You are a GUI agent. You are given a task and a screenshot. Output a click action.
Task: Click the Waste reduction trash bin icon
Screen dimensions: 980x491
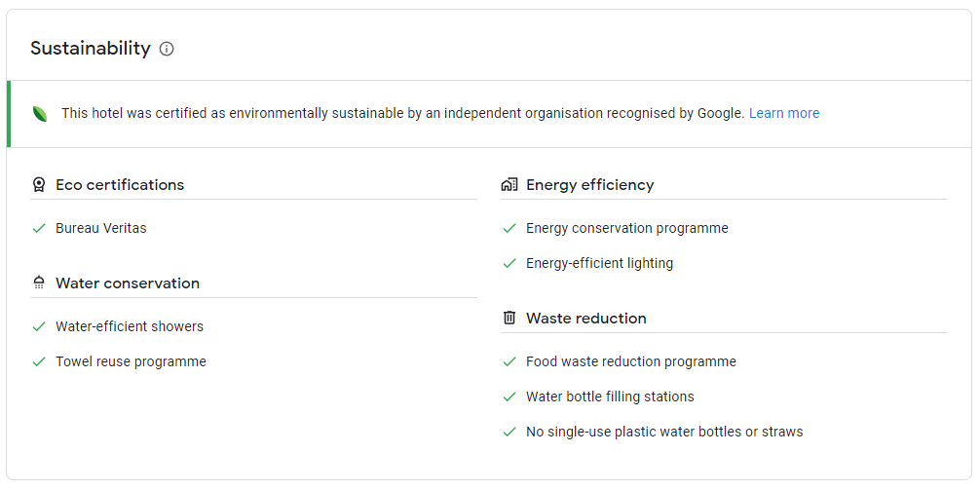pyautogui.click(x=509, y=318)
